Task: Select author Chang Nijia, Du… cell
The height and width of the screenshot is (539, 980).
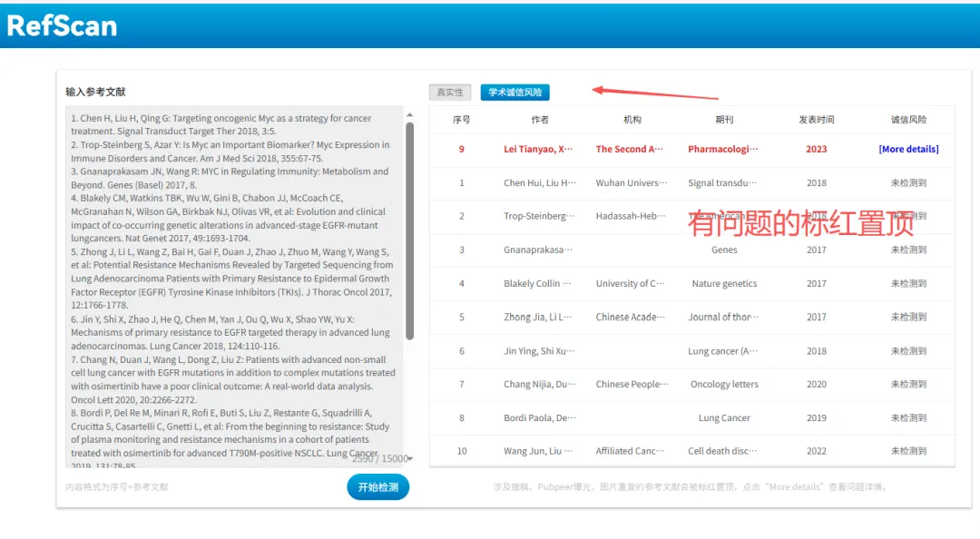Action: (x=540, y=384)
